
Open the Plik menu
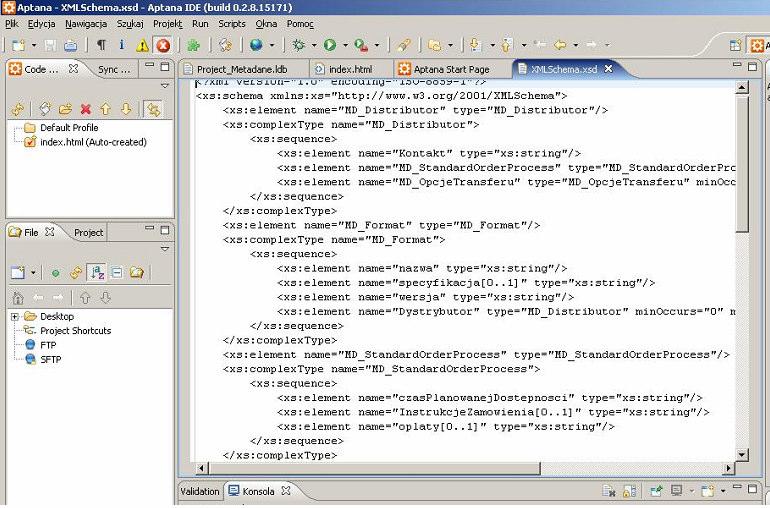coord(12,24)
